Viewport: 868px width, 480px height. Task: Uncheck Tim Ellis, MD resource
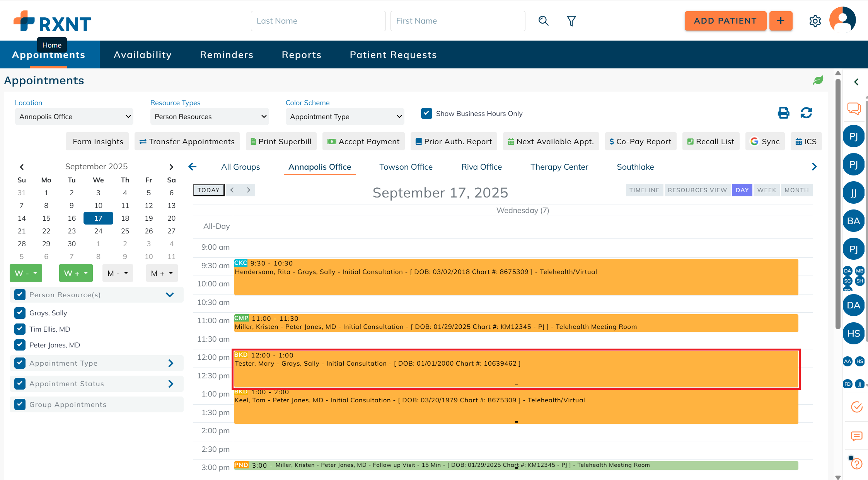point(20,329)
